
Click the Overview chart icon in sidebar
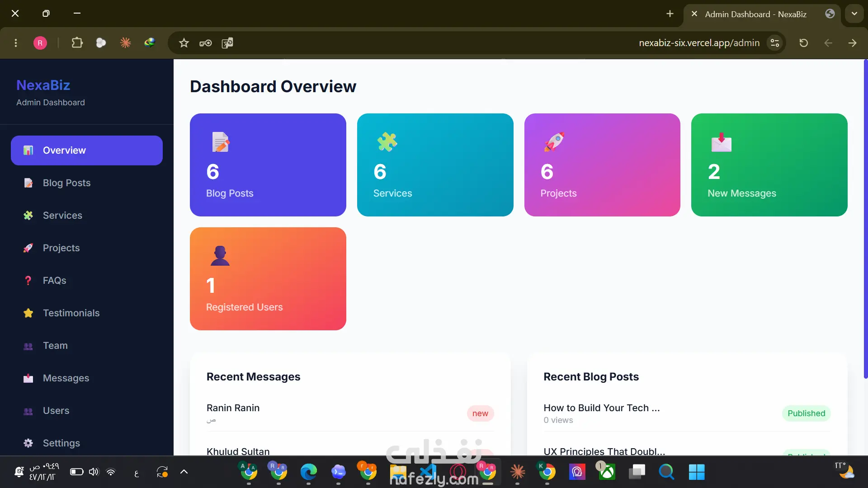(28, 150)
